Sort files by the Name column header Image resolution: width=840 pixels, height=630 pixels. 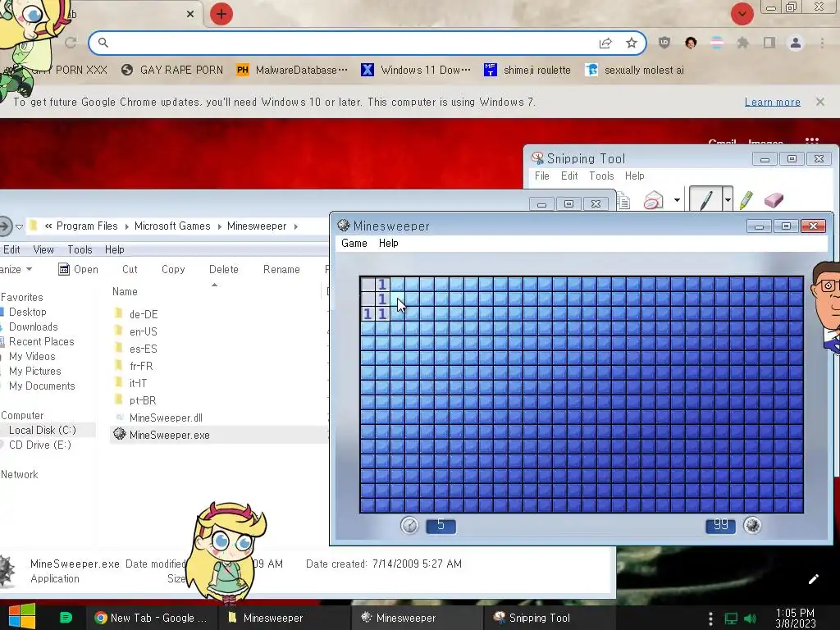(125, 291)
